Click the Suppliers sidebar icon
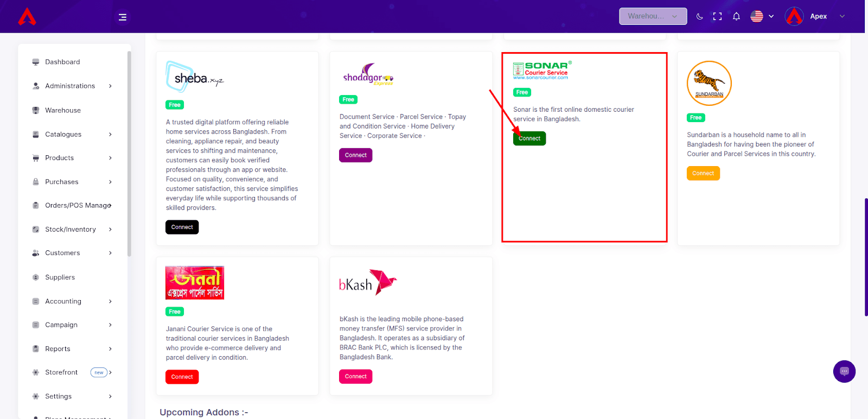The width and height of the screenshot is (868, 419). pos(36,277)
